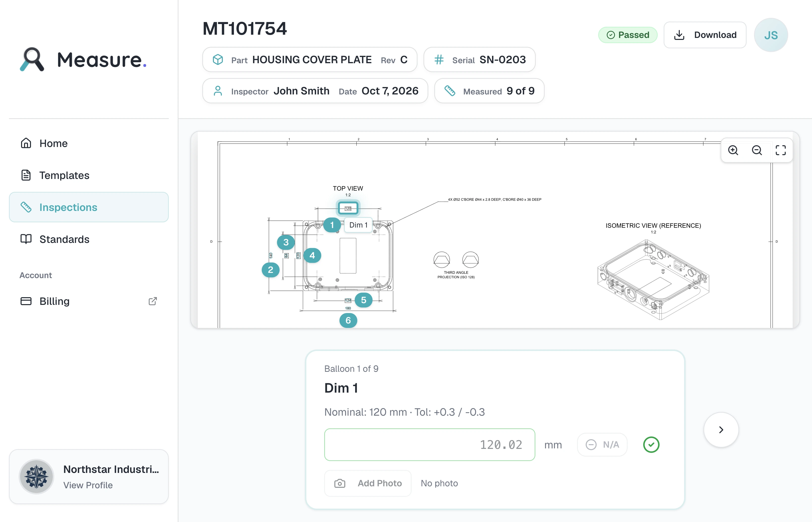The image size is (812, 522).
Task: Click the Measure logo magnifier icon
Action: 32,59
